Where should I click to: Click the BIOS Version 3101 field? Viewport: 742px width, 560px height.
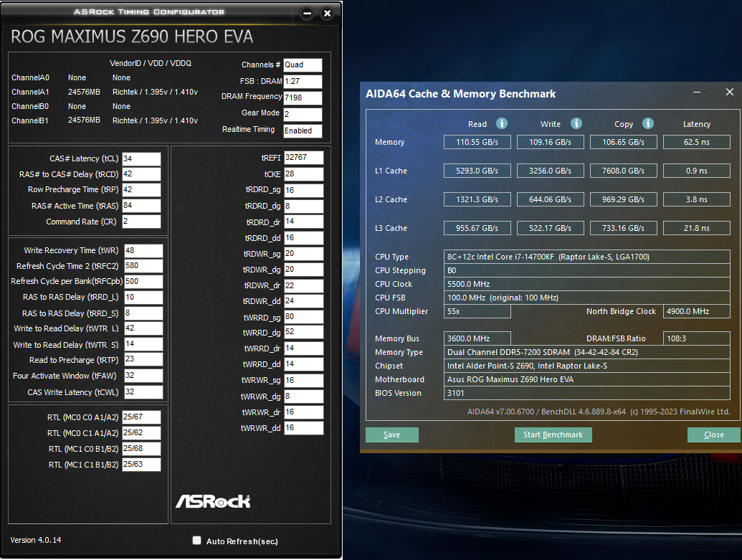pos(586,393)
